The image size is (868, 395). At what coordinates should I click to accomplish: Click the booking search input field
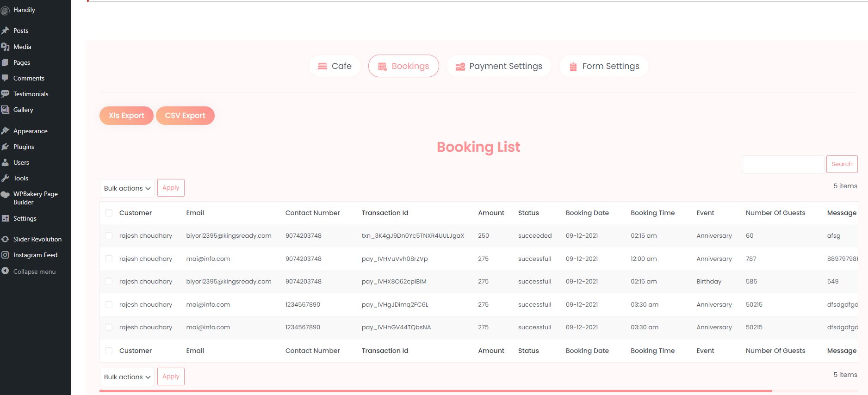[x=783, y=164]
